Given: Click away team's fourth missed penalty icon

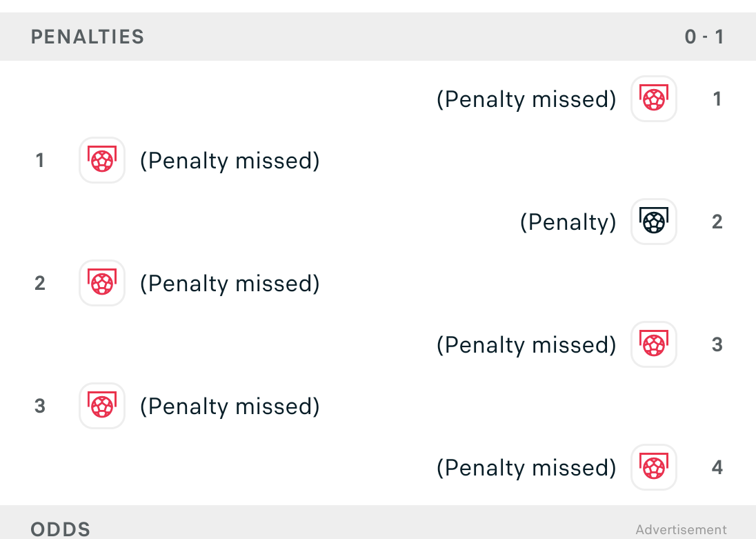Looking at the screenshot, I should coord(653,467).
